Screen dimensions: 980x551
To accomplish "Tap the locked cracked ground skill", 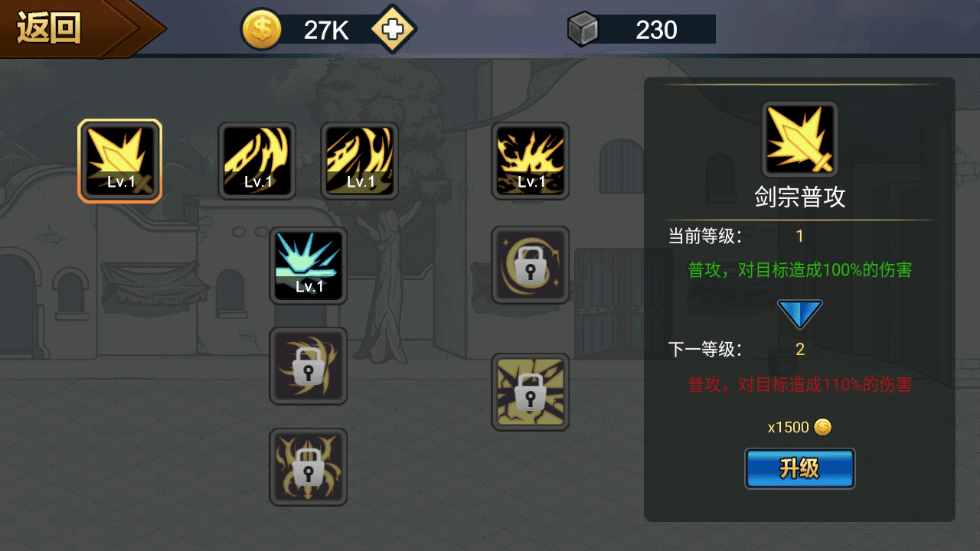I will pos(530,392).
